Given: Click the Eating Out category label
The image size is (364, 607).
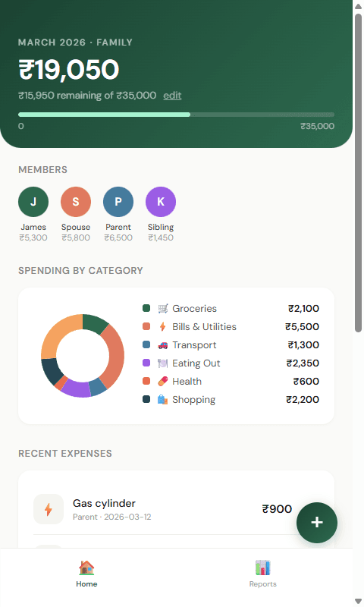Looking at the screenshot, I should 196,363.
